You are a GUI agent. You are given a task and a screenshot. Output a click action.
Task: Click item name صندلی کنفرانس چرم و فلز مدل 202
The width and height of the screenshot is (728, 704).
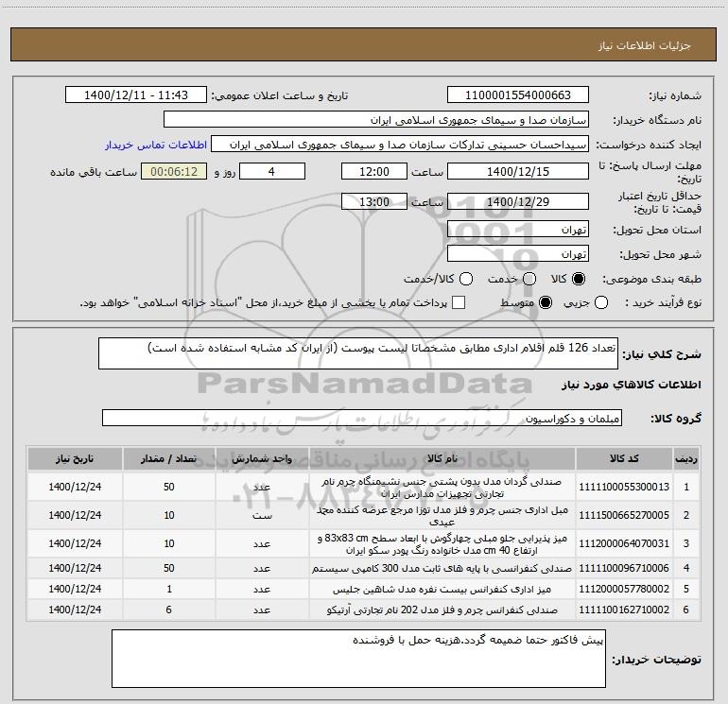pos(442,610)
